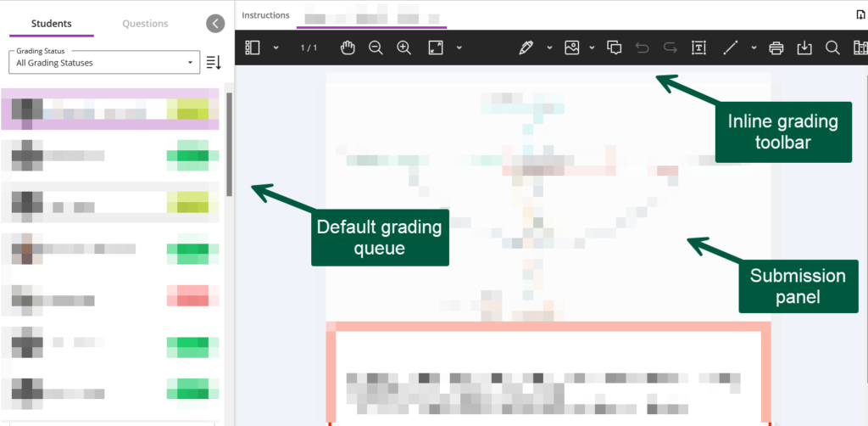This screenshot has height=426, width=868.
Task: Switch to the Questions tab
Action: click(145, 24)
